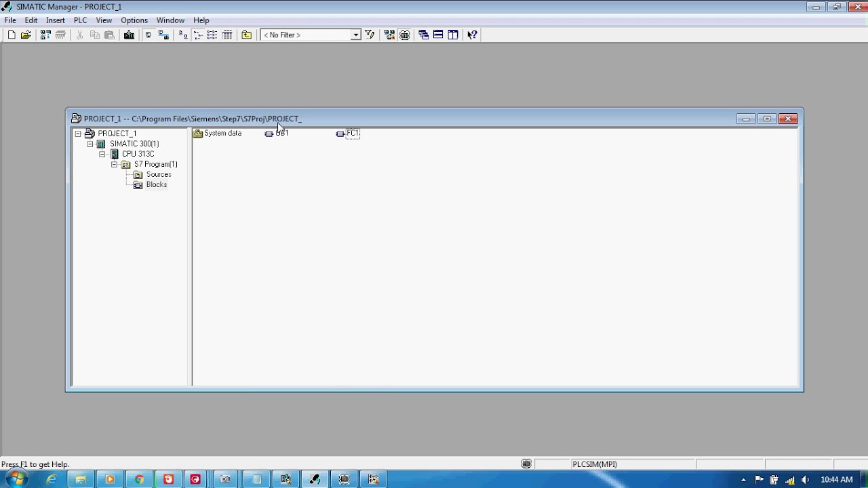The image size is (868, 488).
Task: Open Google Chrome from taskbar
Action: point(139,479)
